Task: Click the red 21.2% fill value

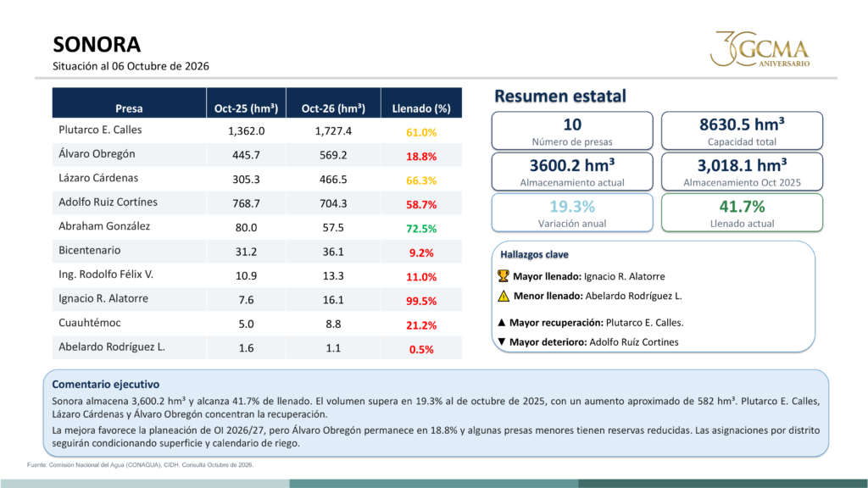Action: click(x=421, y=325)
